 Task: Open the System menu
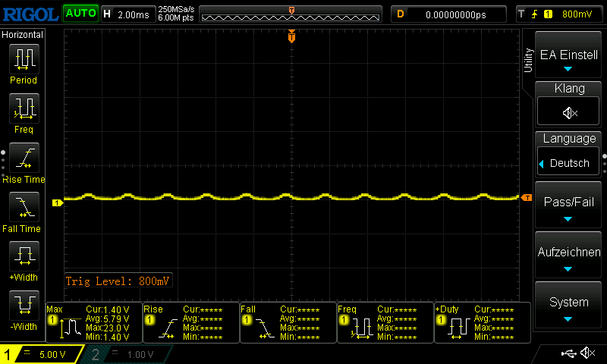click(x=569, y=306)
